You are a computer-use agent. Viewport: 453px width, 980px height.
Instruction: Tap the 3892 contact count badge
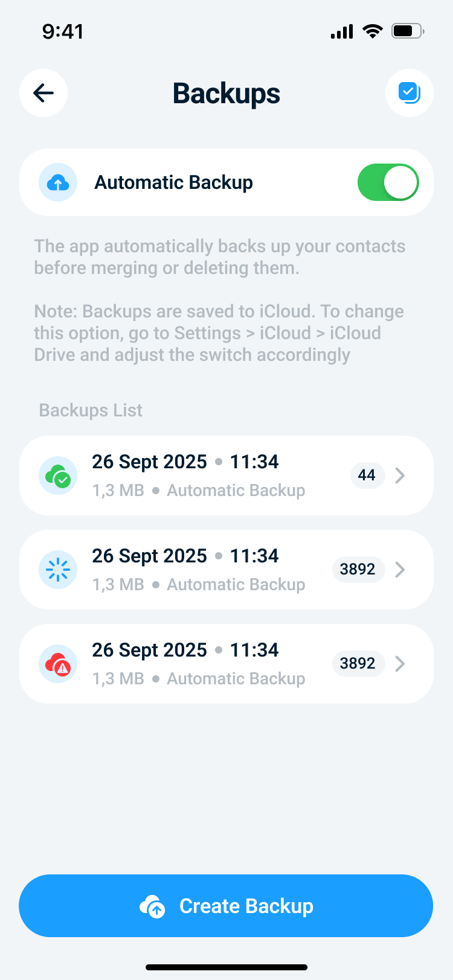[x=358, y=570]
